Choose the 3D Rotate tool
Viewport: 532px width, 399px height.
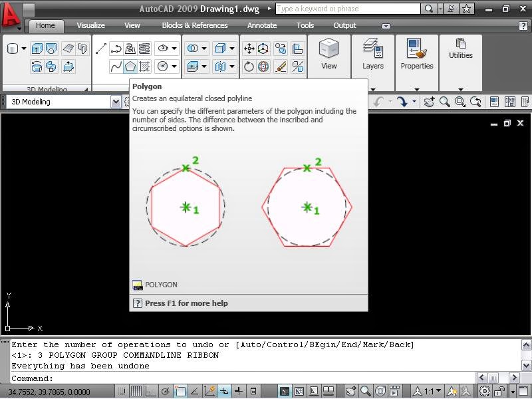[263, 66]
